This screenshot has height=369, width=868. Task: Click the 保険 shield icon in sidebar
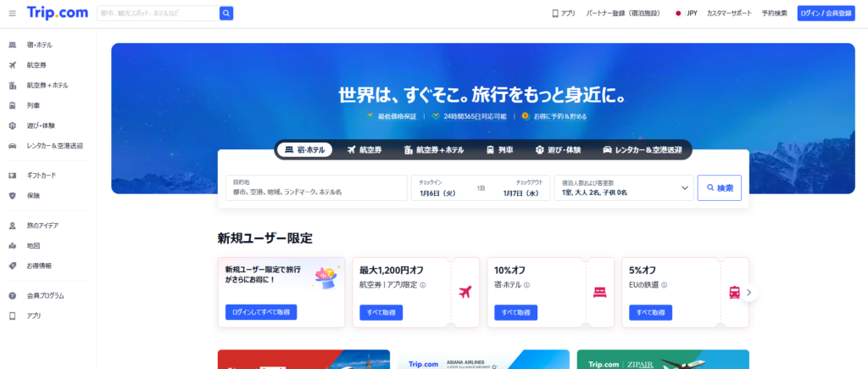13,196
